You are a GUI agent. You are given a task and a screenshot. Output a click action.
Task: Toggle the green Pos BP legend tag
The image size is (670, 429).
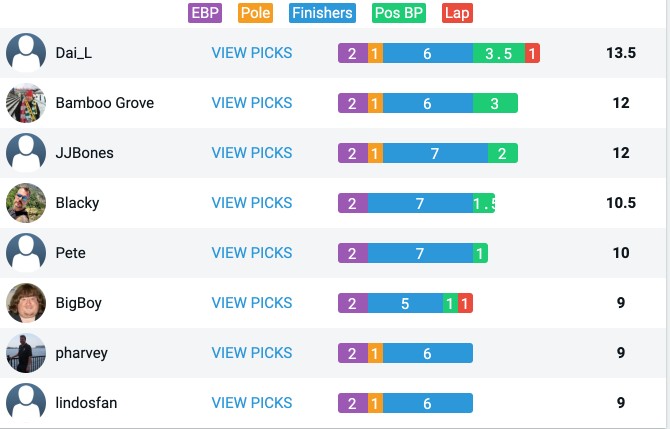(x=399, y=13)
